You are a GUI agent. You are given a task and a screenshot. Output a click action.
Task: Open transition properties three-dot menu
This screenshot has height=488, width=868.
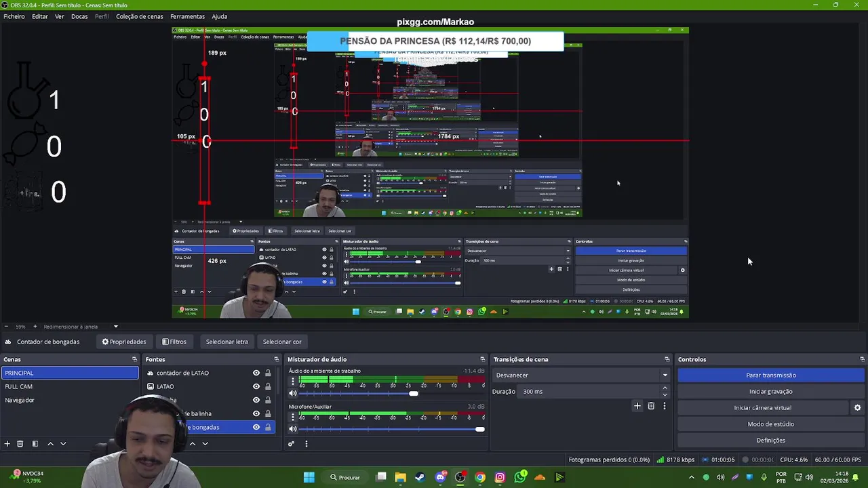(x=665, y=406)
